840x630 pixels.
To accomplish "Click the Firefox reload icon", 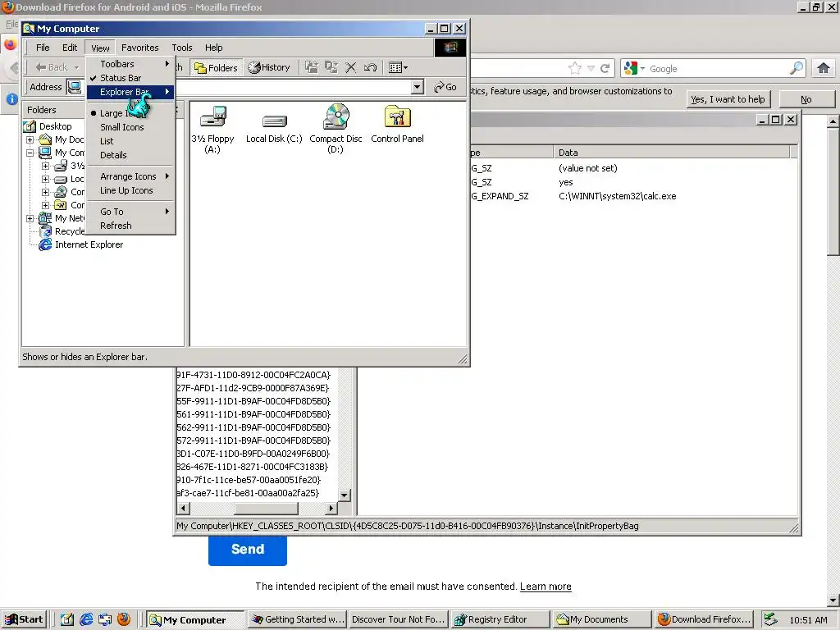I will coord(605,68).
